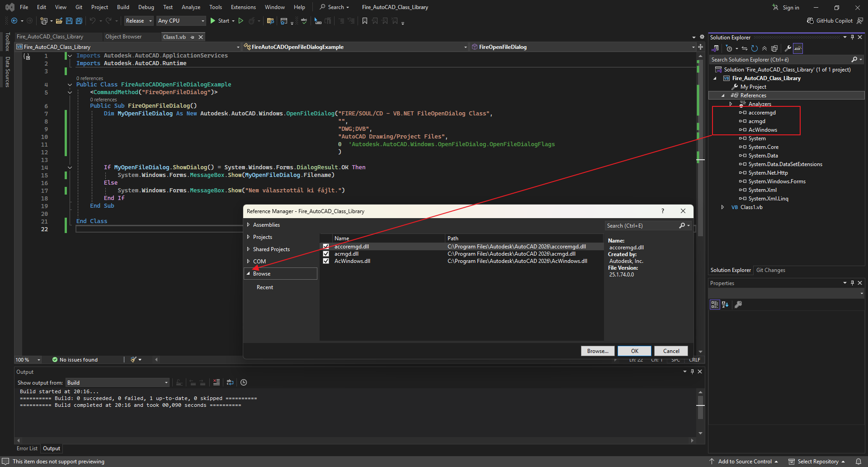Click the Solution Explorer Sync with Active Document icon
Screen dimensions: 868x467
click(x=744, y=48)
